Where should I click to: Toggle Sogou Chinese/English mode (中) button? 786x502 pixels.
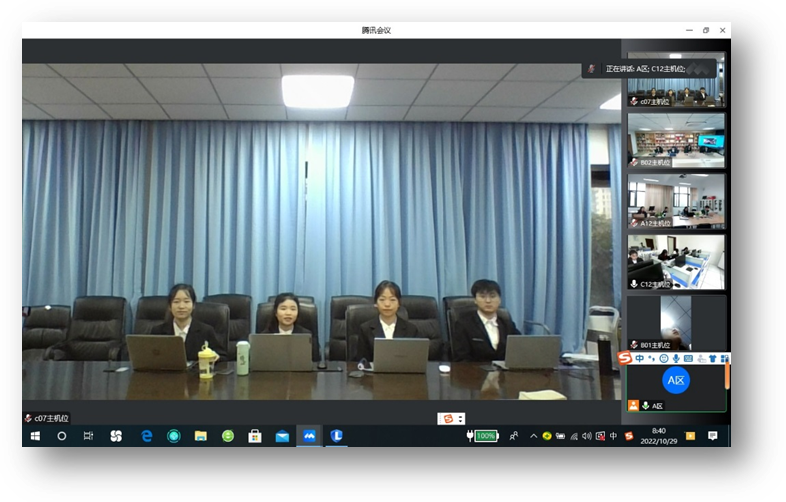pos(639,358)
